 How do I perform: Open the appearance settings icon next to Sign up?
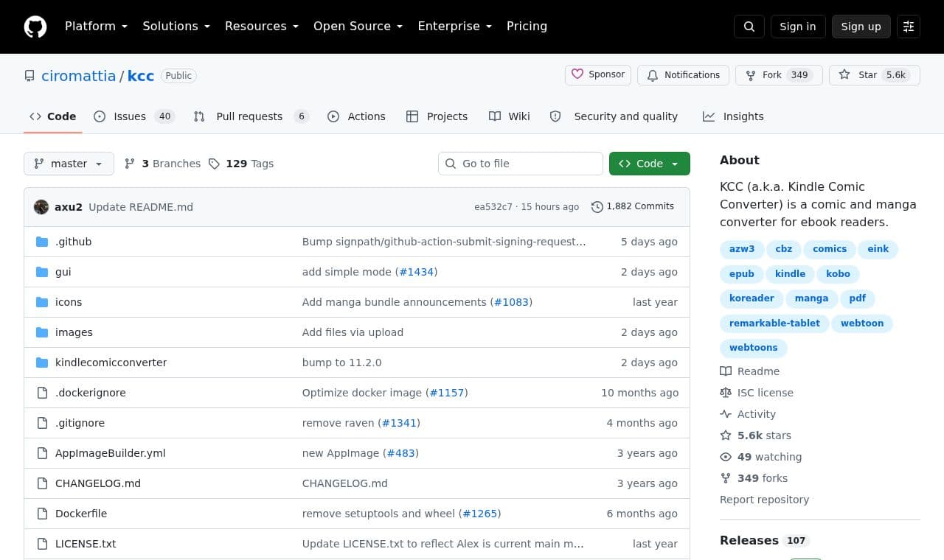tap(909, 27)
